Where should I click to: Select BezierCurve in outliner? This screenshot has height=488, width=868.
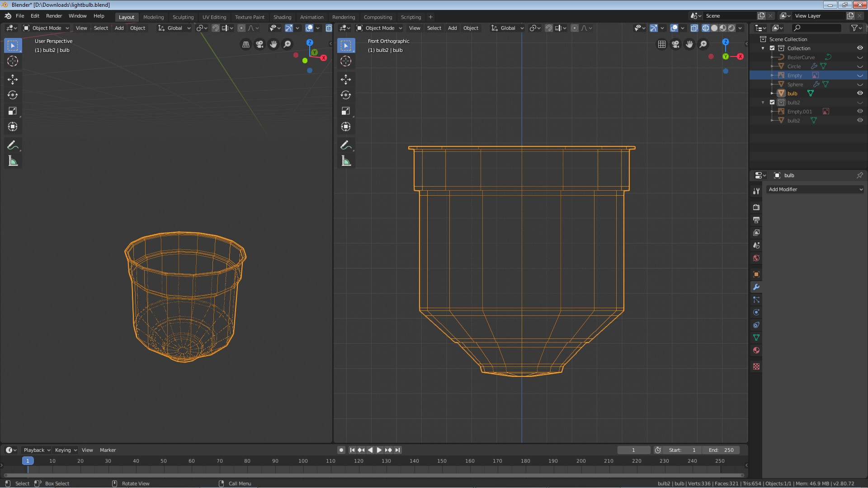801,57
